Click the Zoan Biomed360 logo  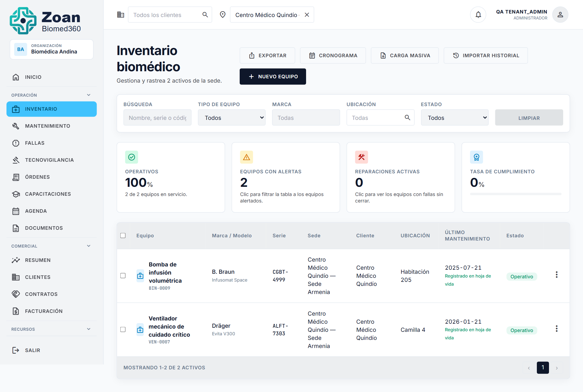pos(45,21)
